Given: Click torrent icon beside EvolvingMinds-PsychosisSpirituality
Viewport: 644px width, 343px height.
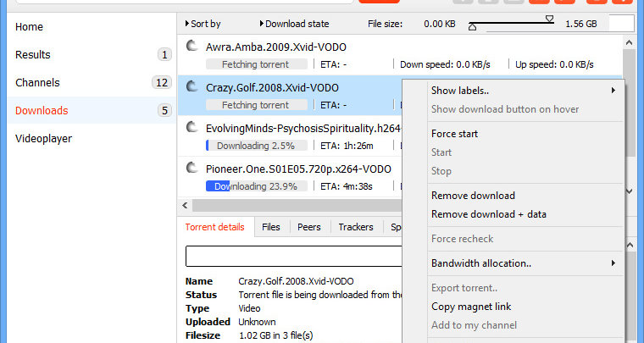Looking at the screenshot, I should 192,127.
